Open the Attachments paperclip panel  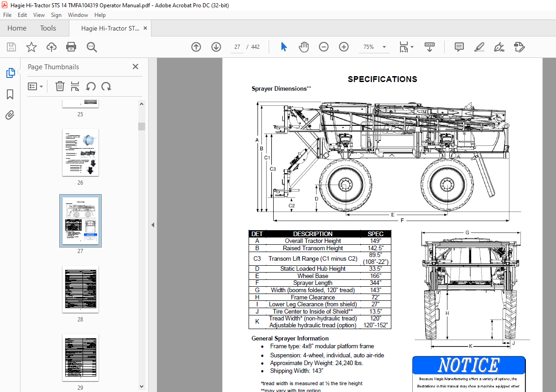pos(10,115)
